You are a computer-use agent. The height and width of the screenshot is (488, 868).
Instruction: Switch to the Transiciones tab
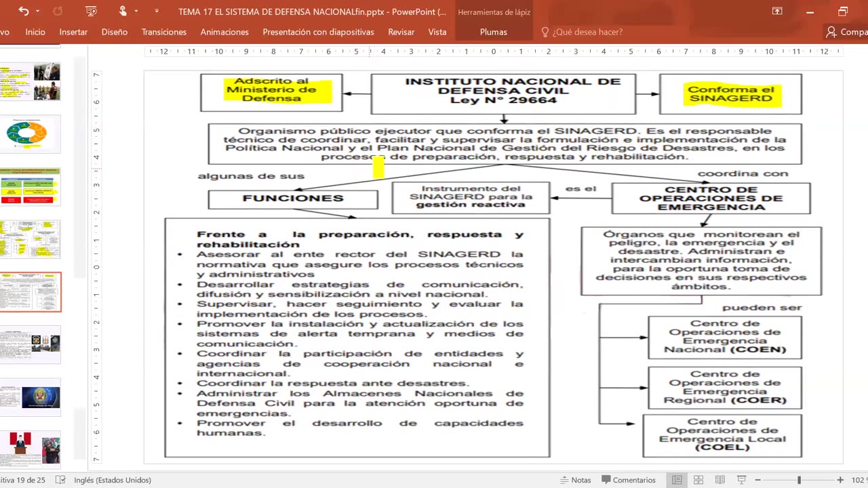(x=164, y=32)
